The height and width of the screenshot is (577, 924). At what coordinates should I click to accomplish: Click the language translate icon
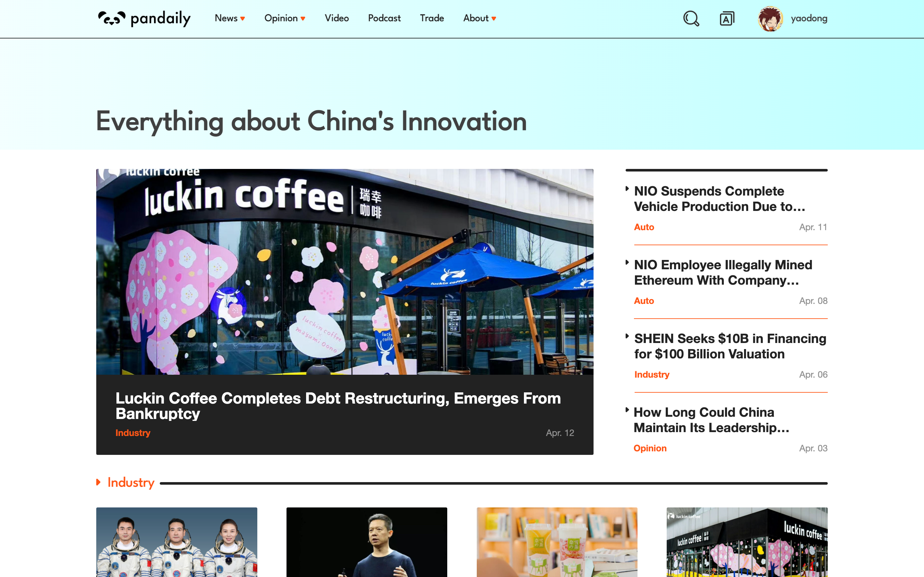[727, 18]
